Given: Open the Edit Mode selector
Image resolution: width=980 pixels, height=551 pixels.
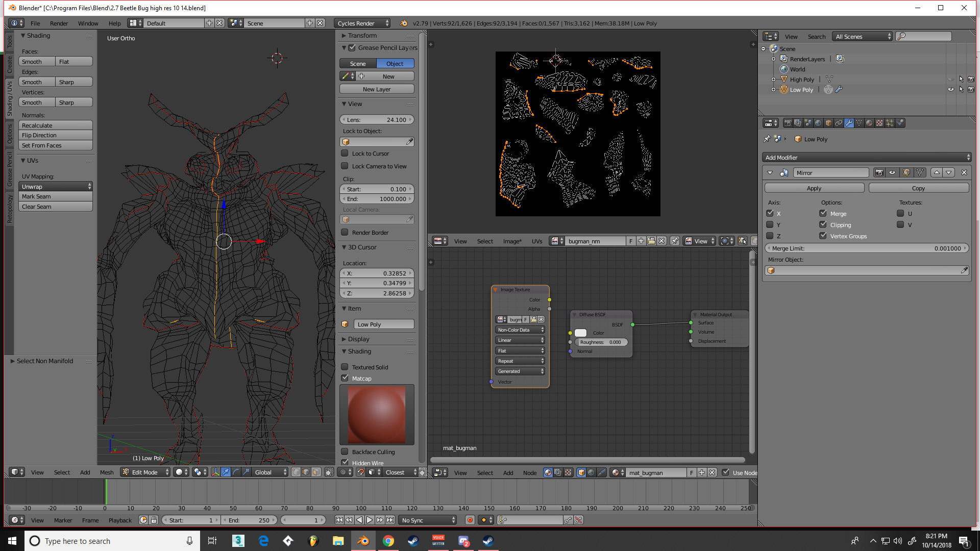Looking at the screenshot, I should click(145, 472).
